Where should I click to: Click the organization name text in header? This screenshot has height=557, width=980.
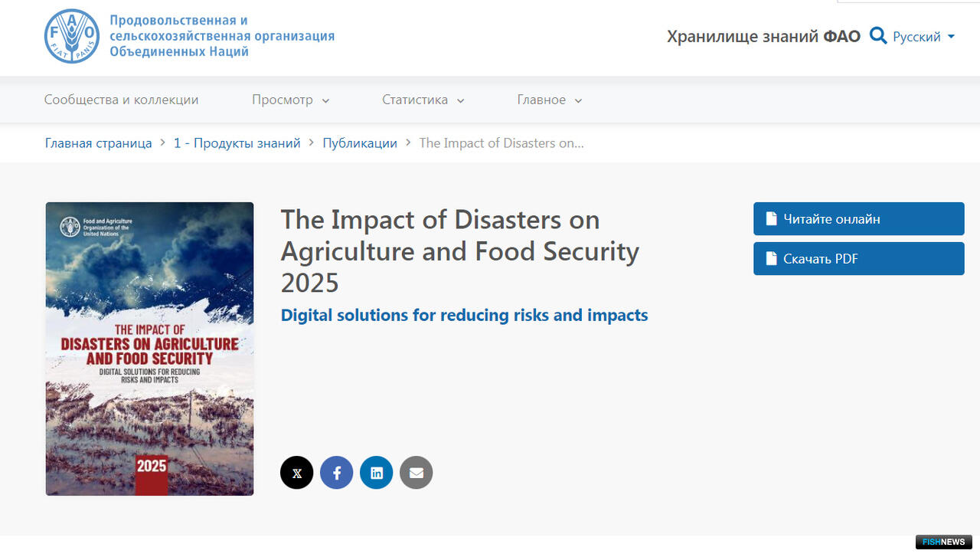tap(222, 36)
